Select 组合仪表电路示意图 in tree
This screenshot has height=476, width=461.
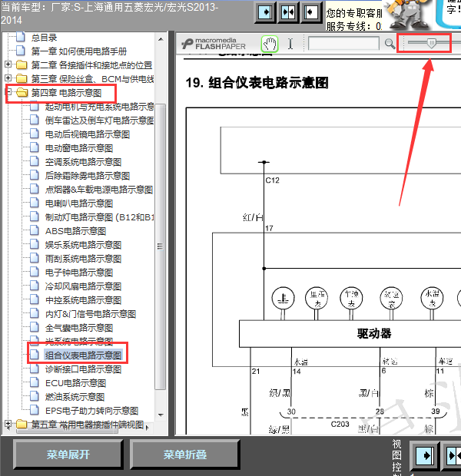[83, 355]
